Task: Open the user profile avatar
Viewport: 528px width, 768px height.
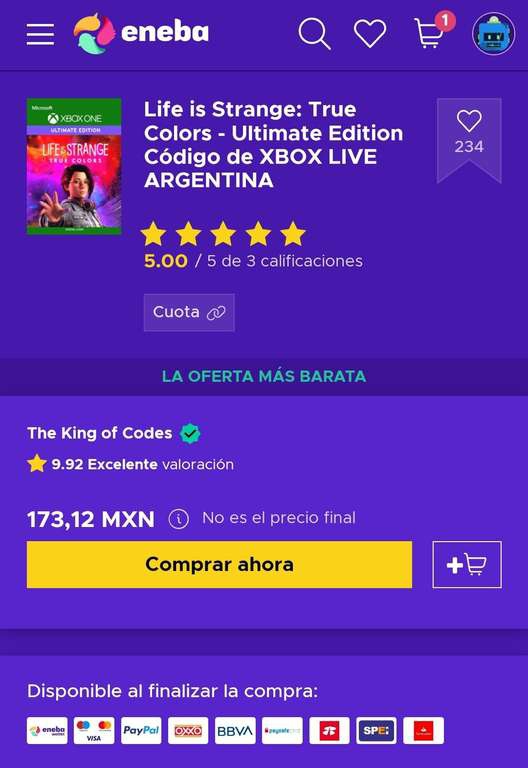Action: 493,33
